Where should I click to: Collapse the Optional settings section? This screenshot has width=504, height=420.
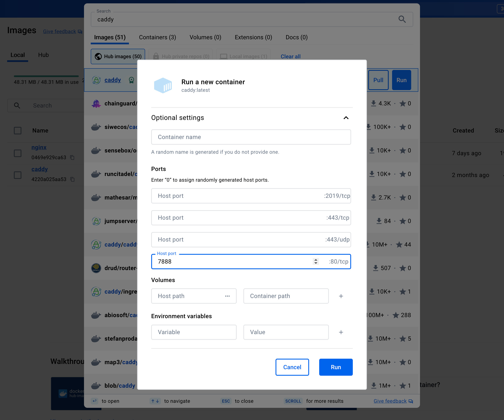[346, 118]
